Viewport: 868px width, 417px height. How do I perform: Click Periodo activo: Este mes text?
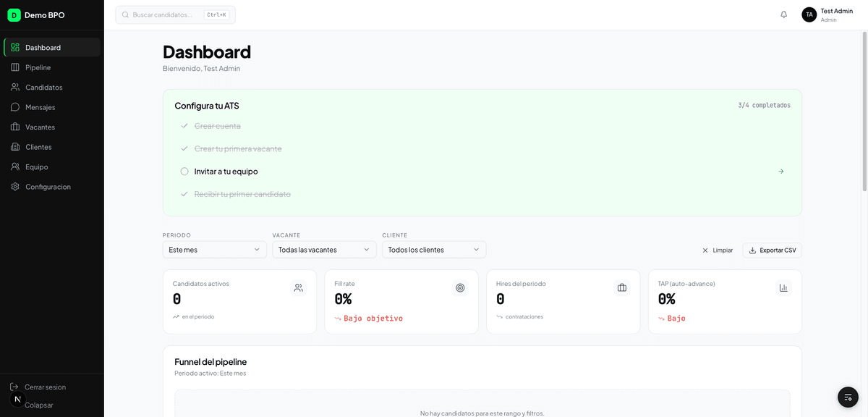pyautogui.click(x=210, y=374)
